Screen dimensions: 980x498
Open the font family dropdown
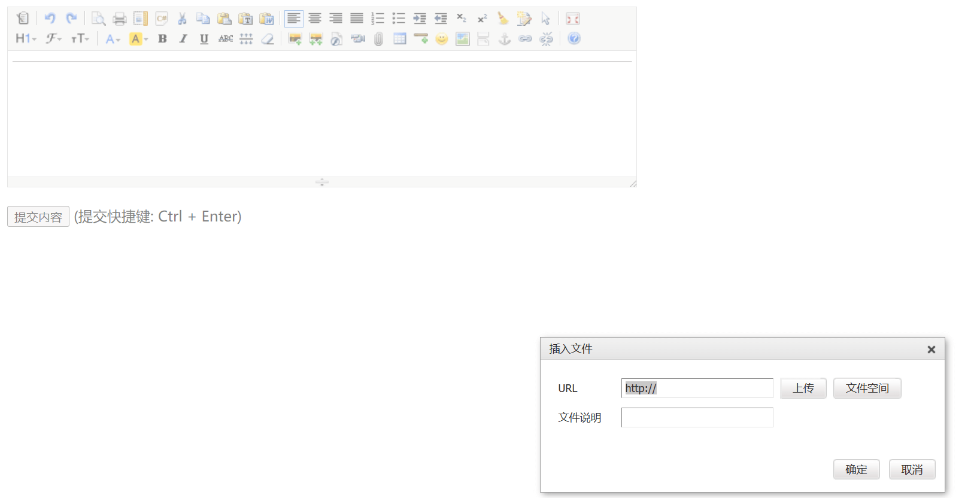(54, 38)
